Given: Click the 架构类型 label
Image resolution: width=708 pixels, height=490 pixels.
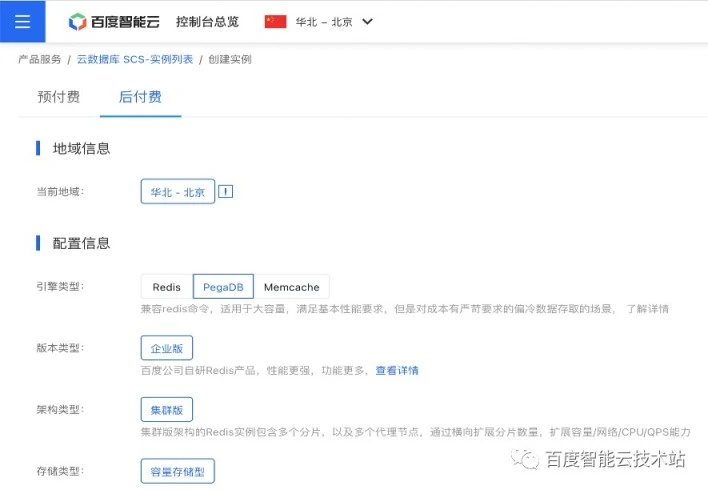Looking at the screenshot, I should (x=60, y=410).
